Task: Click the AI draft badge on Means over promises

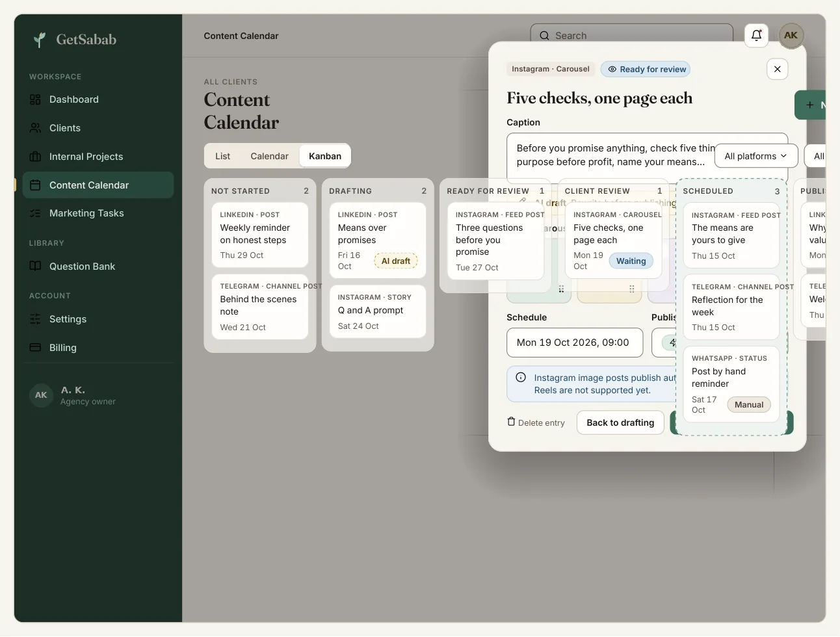Action: (x=396, y=261)
